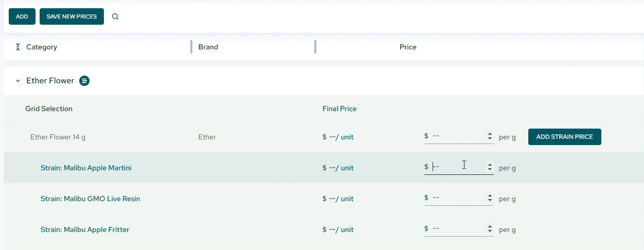Click stepper arrows on Malibu Apple Fritter price
The width and height of the screenshot is (644, 250).
[490, 229]
